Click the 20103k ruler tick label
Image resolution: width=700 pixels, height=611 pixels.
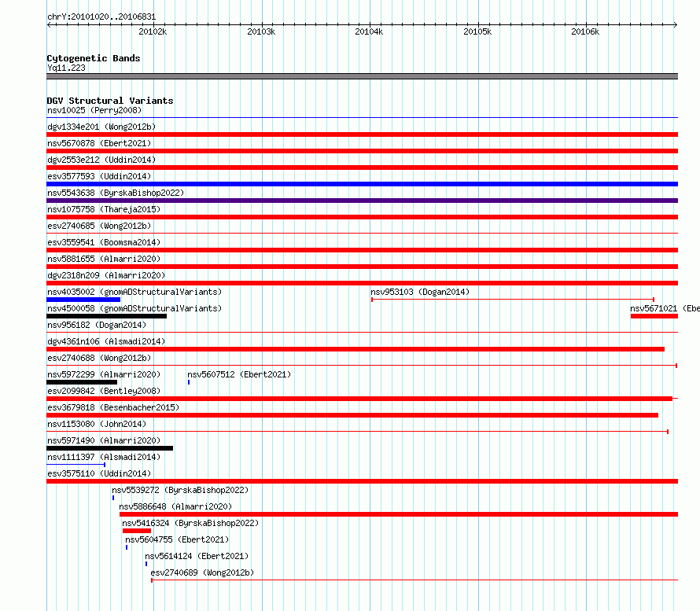[x=261, y=31]
